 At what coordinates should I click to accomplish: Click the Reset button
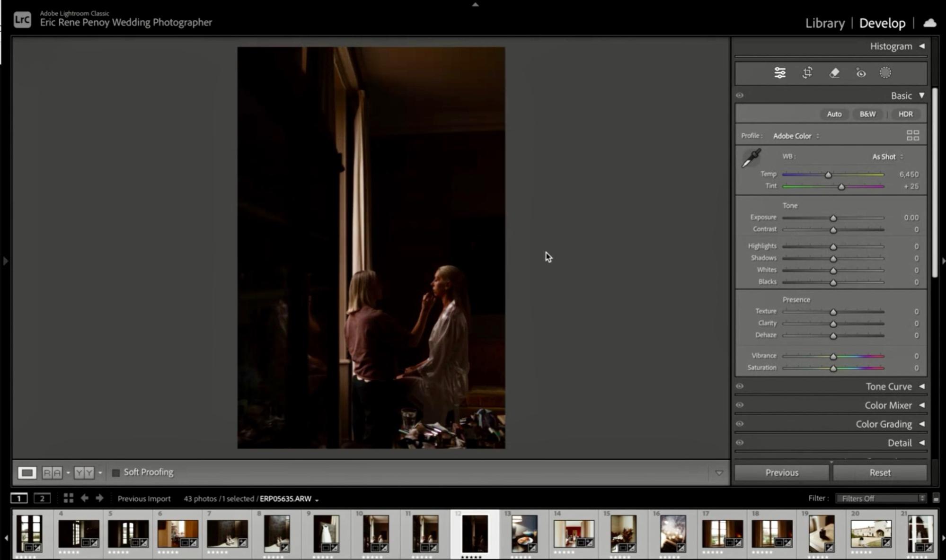pos(879,472)
